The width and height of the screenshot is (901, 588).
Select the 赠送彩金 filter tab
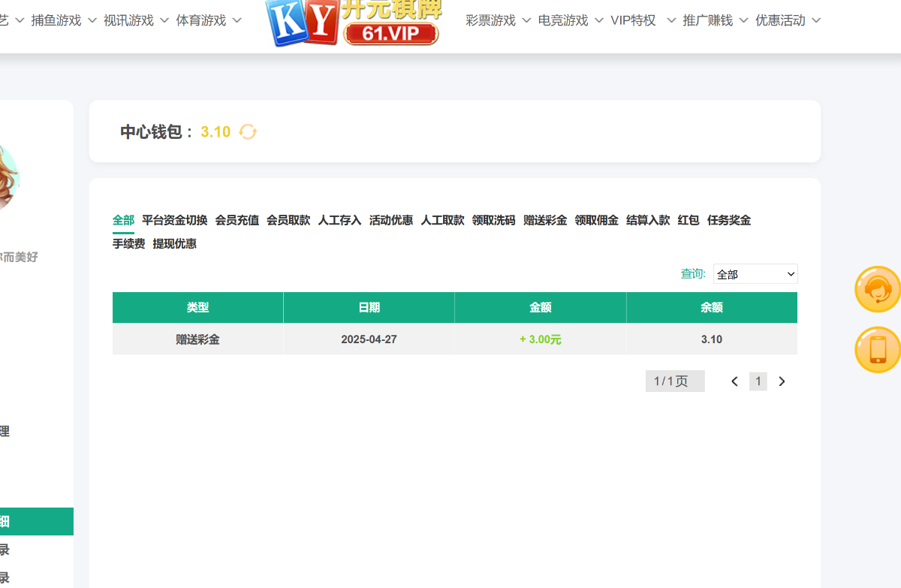[544, 220]
